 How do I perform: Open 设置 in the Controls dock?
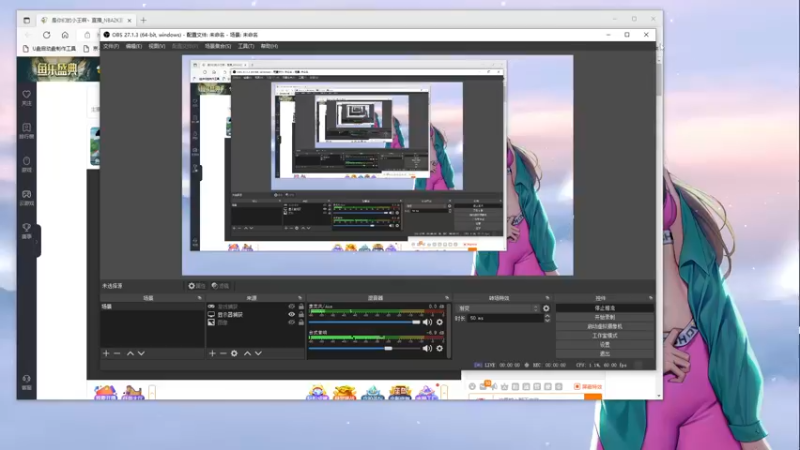(605, 345)
